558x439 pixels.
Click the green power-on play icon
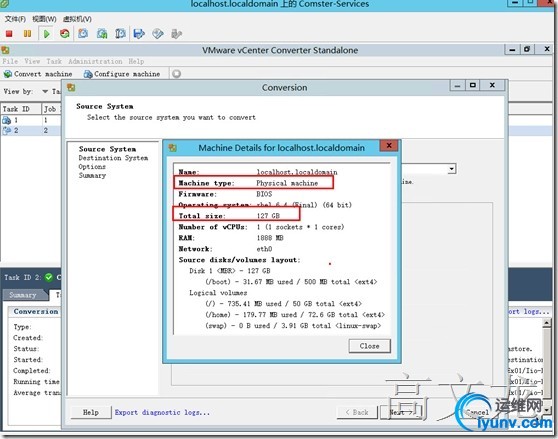[46, 34]
